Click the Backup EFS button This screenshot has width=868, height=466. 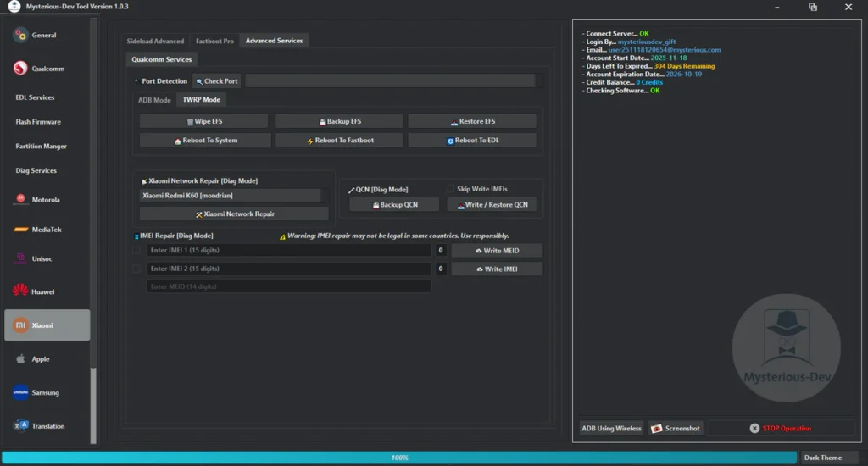point(339,121)
